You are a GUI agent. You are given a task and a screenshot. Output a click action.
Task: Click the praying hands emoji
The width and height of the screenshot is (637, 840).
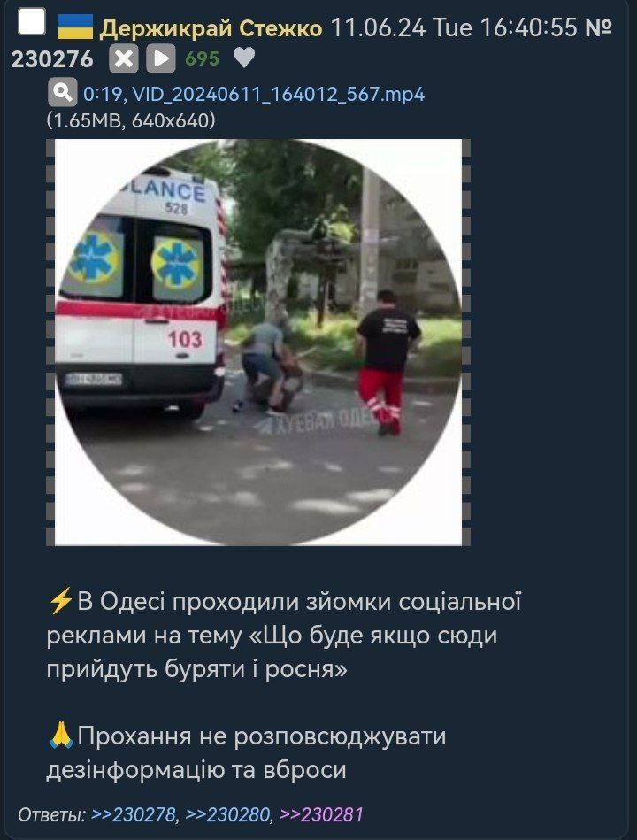point(61,736)
